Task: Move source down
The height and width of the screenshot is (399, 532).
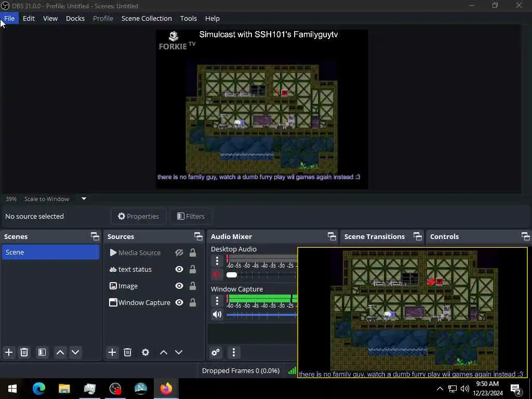Action: pos(179,352)
